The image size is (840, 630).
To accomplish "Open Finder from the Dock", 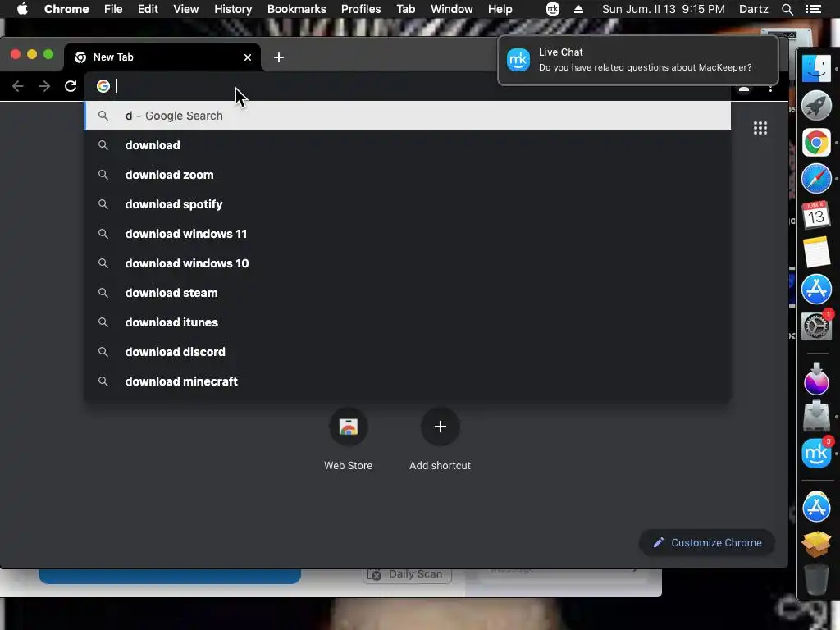I will (x=816, y=68).
